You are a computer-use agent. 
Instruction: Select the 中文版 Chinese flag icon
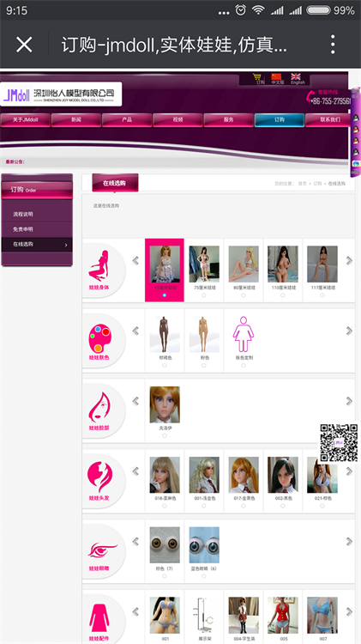pos(277,78)
